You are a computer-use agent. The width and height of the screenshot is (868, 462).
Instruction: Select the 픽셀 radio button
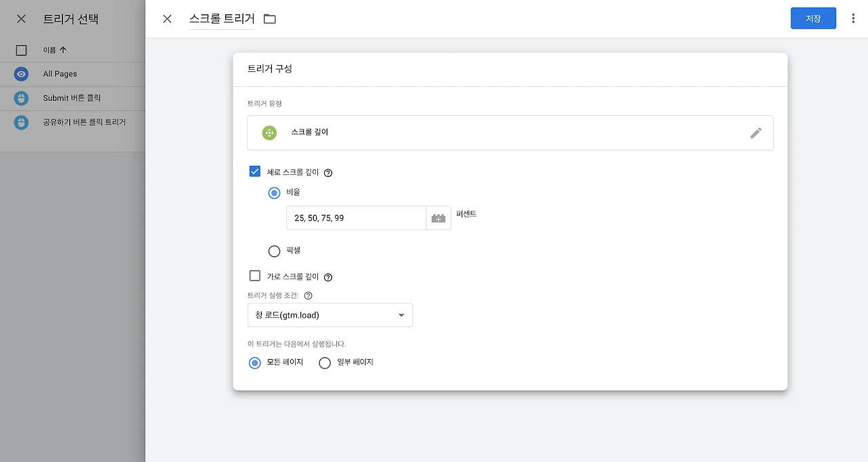274,251
